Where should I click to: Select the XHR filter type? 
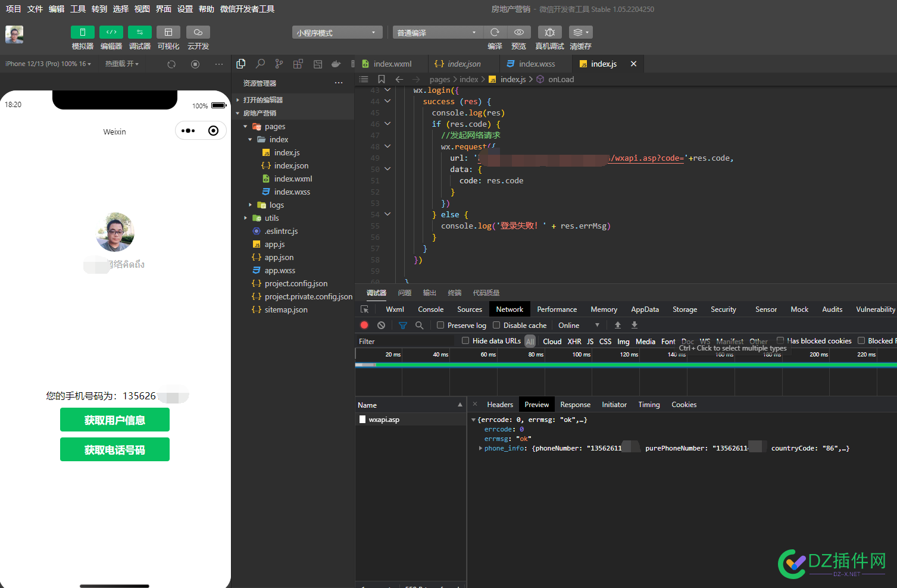coord(574,341)
